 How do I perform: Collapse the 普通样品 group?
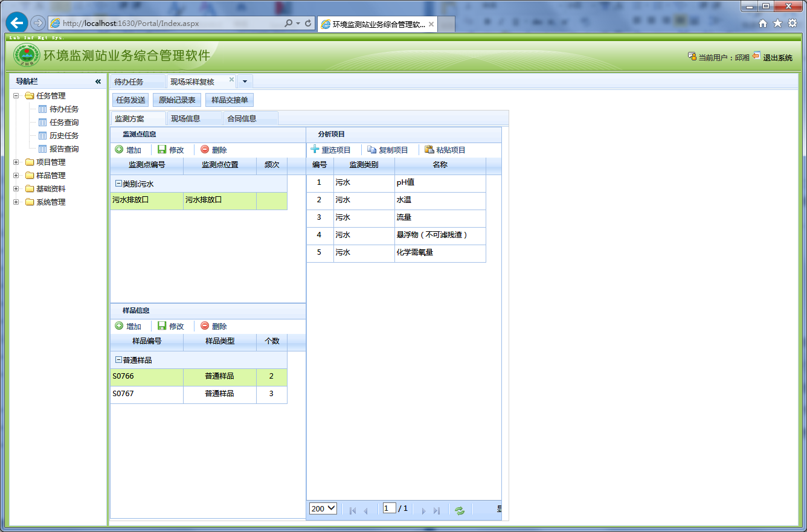118,360
